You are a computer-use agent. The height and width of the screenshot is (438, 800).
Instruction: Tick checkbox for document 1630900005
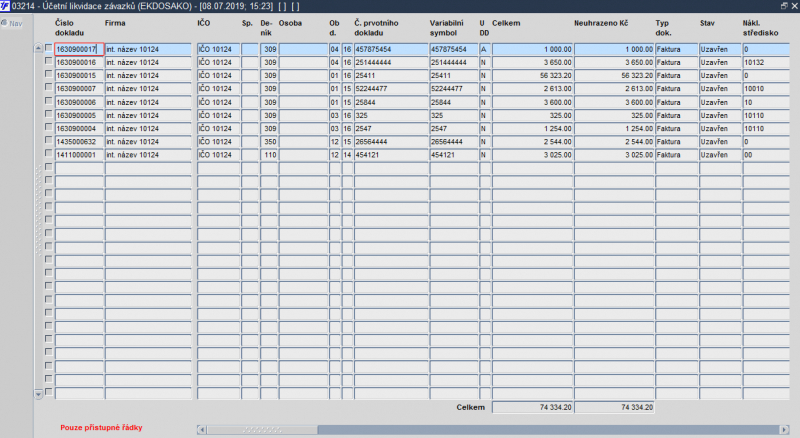click(48, 114)
